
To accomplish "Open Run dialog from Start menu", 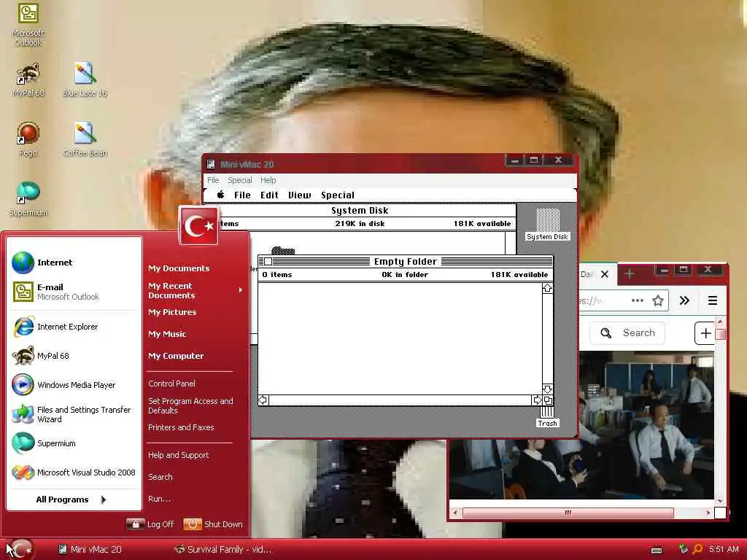I will pyautogui.click(x=159, y=499).
